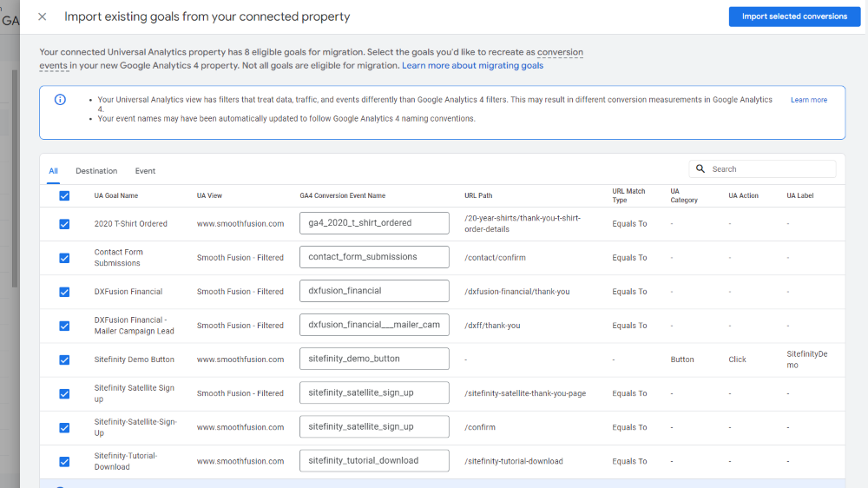Click the UA Goal Name column header
This screenshot has height=488, width=868.
[115, 195]
